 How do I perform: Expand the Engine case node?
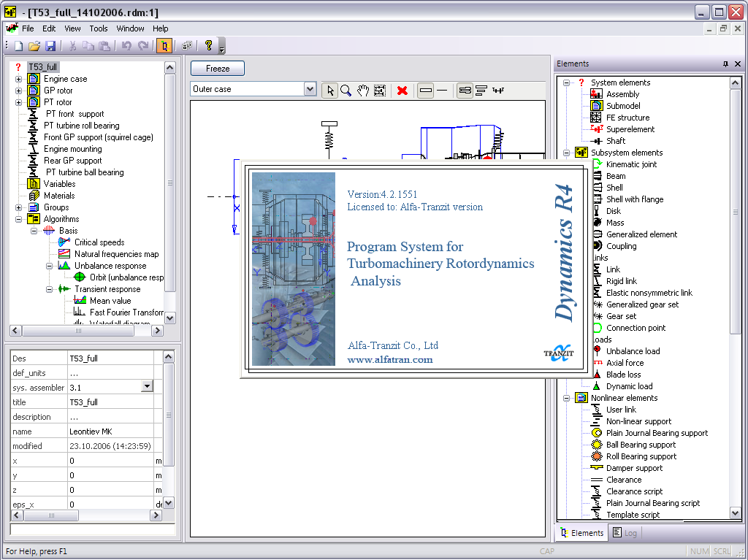tap(18, 79)
